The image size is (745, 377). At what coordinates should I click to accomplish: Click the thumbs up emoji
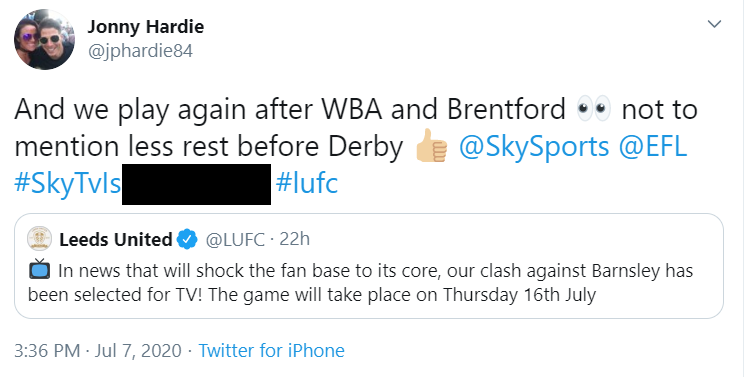click(431, 145)
